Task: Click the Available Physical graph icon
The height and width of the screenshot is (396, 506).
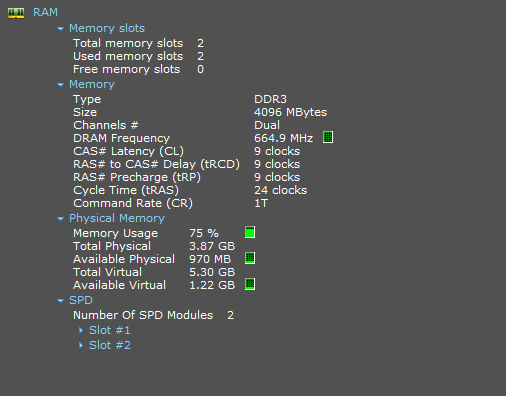Action: point(250,258)
